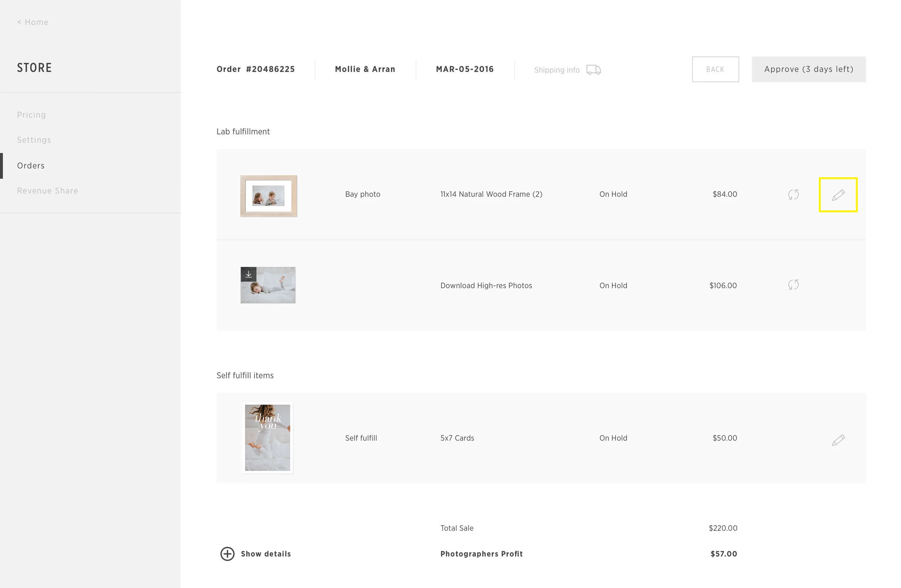The width and height of the screenshot is (901, 588).
Task: Click the Total Sale amount $220.00
Action: coord(723,528)
